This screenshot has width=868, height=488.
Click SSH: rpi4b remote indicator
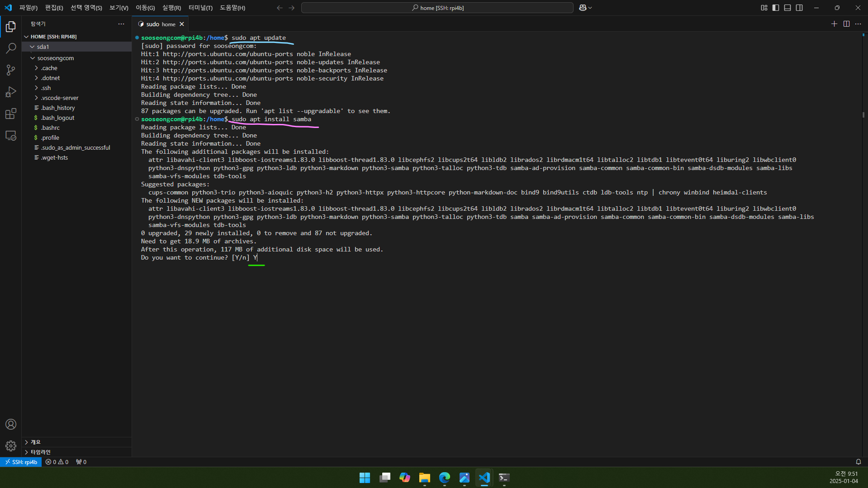(21, 462)
